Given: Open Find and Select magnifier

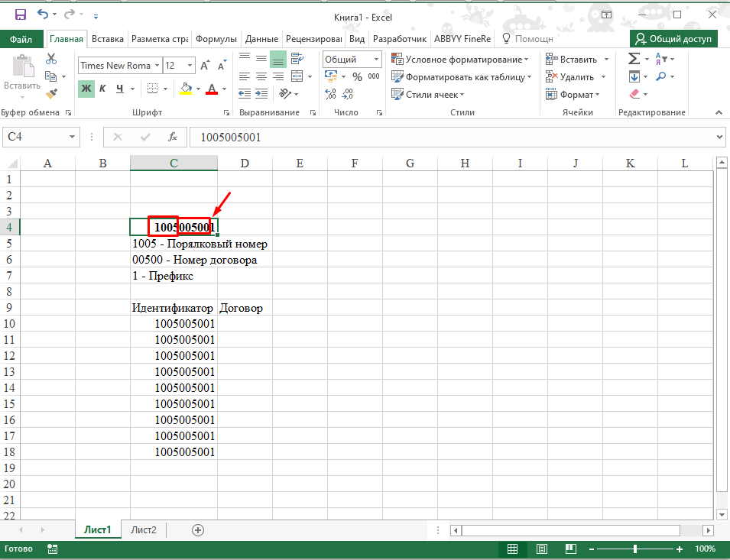Looking at the screenshot, I should coord(661,76).
